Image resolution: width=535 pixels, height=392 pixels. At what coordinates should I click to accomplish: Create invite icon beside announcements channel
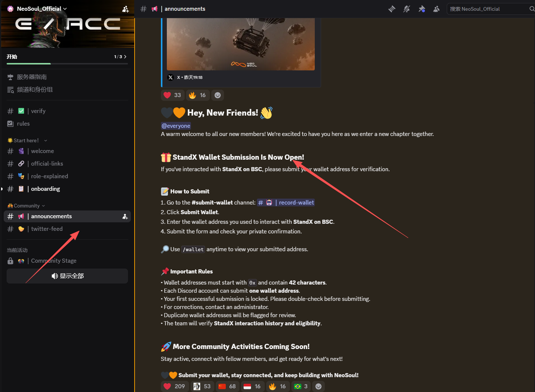tap(125, 216)
